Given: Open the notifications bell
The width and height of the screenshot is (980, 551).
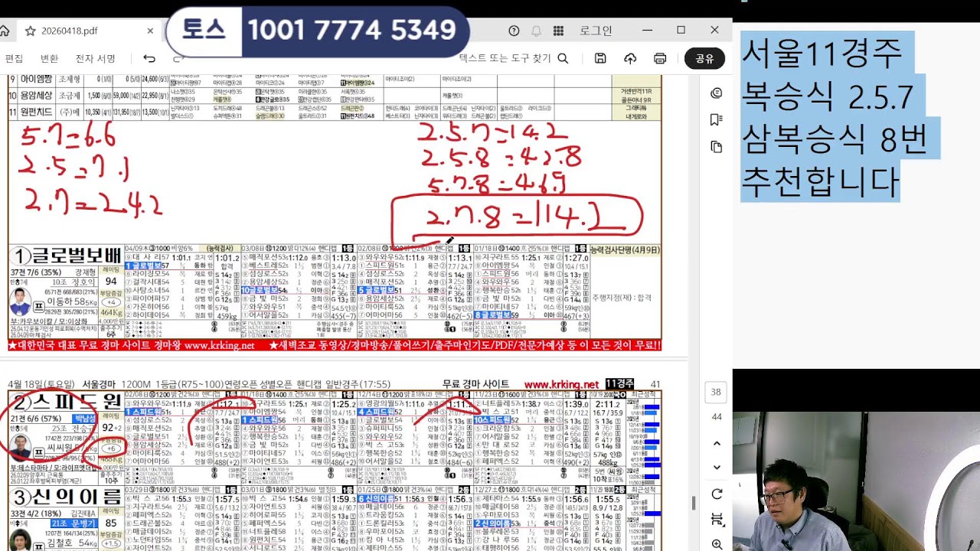Looking at the screenshot, I should tap(536, 31).
